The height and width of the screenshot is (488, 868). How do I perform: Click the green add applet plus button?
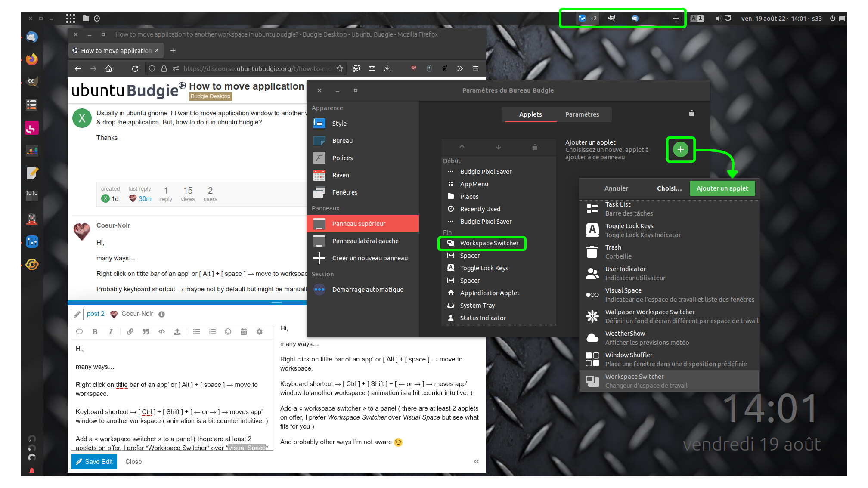[x=680, y=149]
